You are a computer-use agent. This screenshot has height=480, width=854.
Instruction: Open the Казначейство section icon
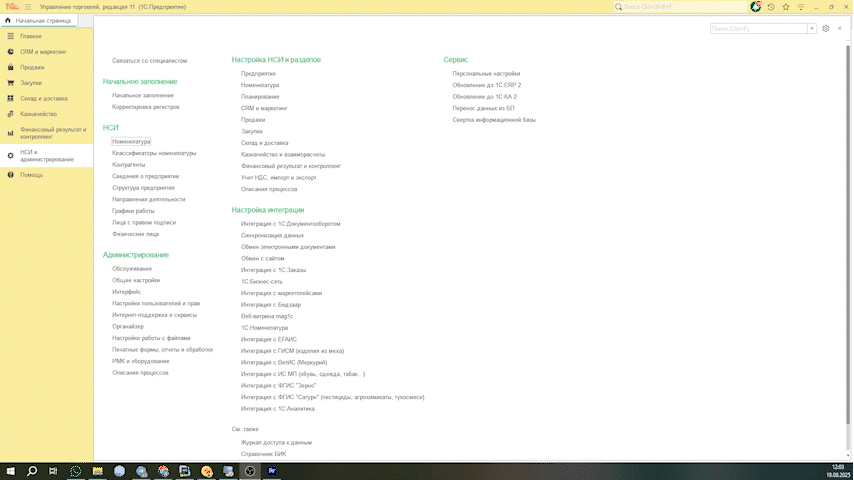pyautogui.click(x=10, y=114)
